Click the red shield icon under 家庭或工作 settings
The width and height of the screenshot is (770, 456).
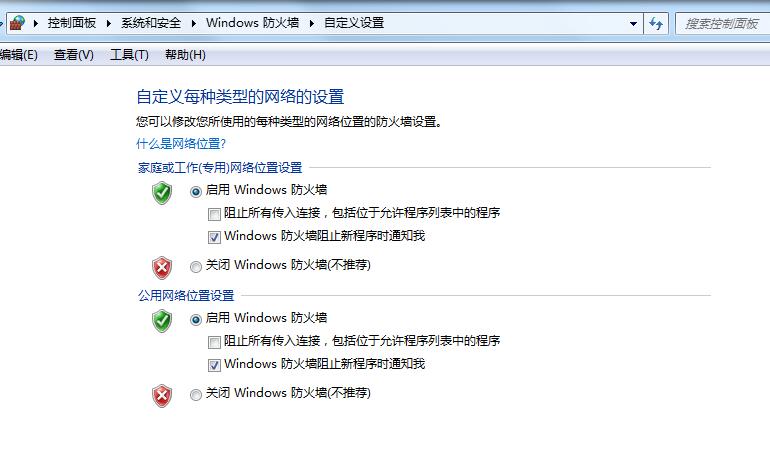coord(162,268)
